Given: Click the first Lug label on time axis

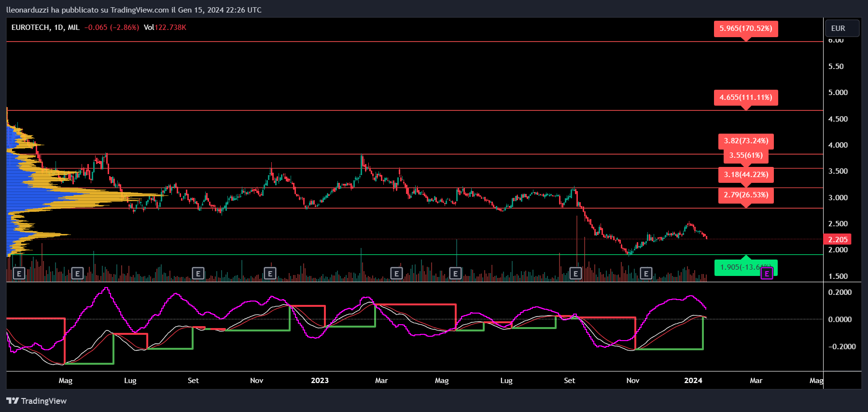Looking at the screenshot, I should tap(130, 381).
